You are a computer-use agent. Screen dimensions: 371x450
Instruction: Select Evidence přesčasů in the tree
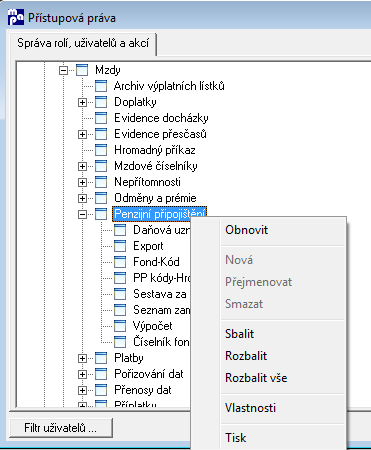(160, 134)
